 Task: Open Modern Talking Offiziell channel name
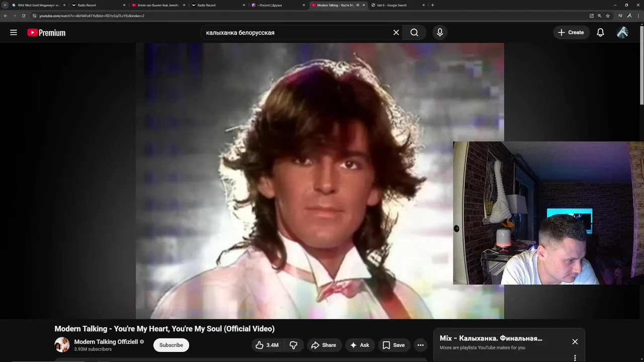(x=106, y=342)
